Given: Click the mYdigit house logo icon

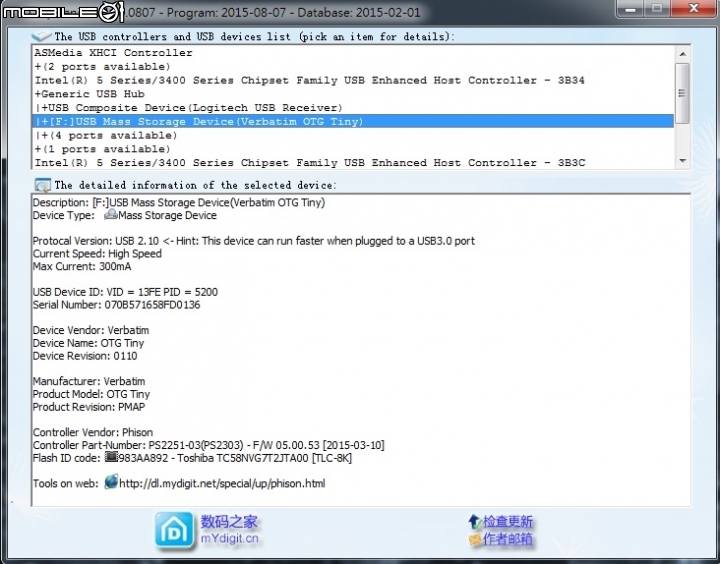Looking at the screenshot, I should point(174,531).
